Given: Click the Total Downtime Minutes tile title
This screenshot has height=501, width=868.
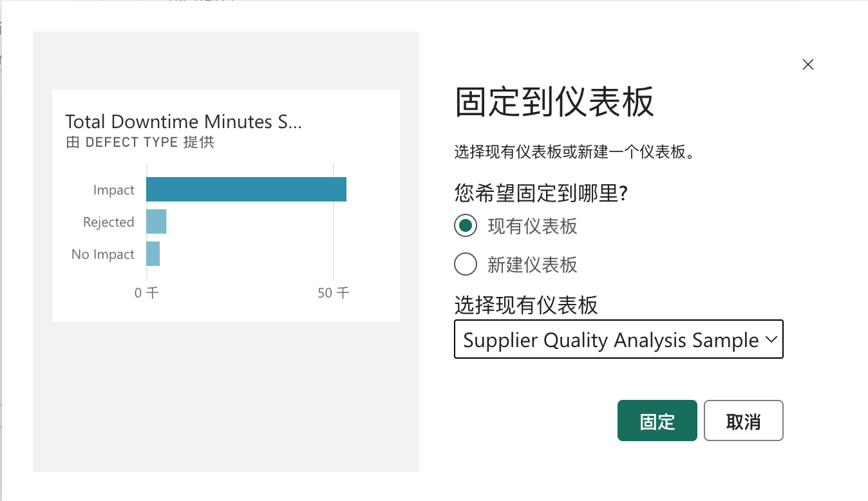Looking at the screenshot, I should click(184, 122).
